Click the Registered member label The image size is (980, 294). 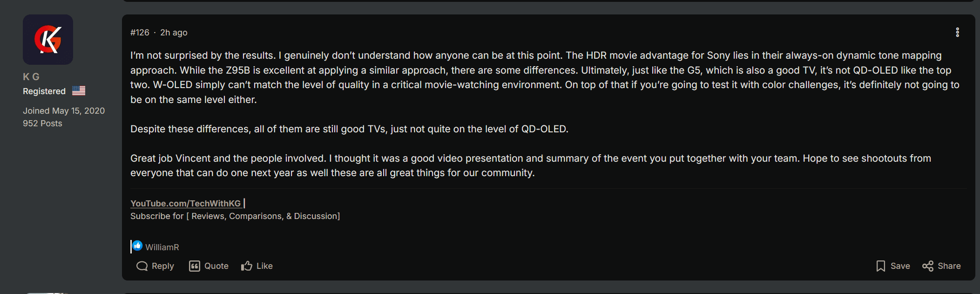tap(44, 91)
